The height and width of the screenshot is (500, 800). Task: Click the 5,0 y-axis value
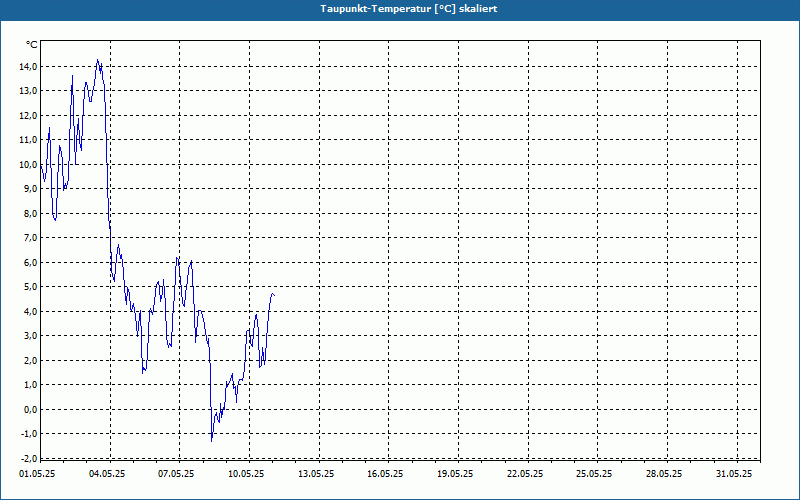pos(30,287)
